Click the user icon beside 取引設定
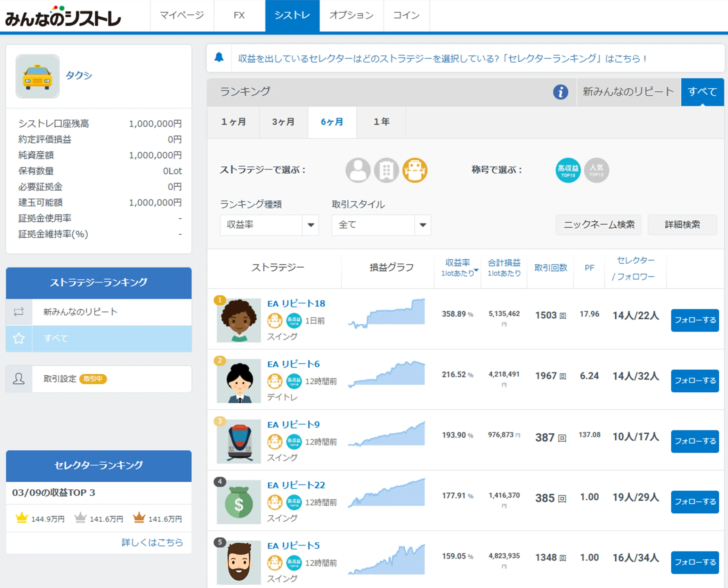This screenshot has width=728, height=588. [x=19, y=378]
